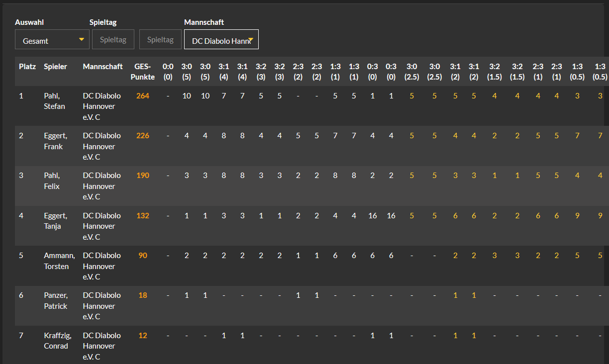The height and width of the screenshot is (364, 609).
Task: Click GES-Punkte value 18
Action: (143, 295)
